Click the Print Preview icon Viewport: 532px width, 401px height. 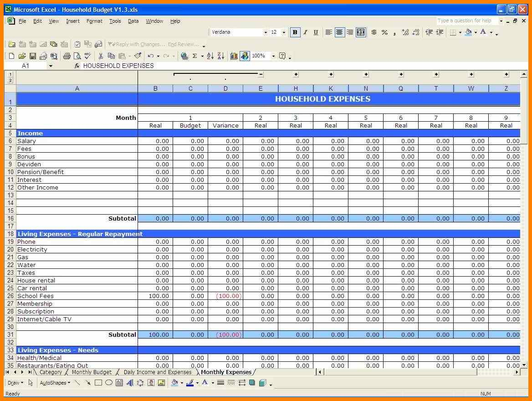click(x=77, y=56)
